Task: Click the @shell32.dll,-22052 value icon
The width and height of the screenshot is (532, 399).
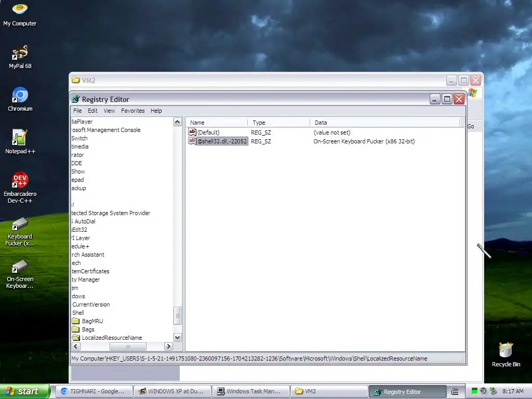Action: click(192, 141)
